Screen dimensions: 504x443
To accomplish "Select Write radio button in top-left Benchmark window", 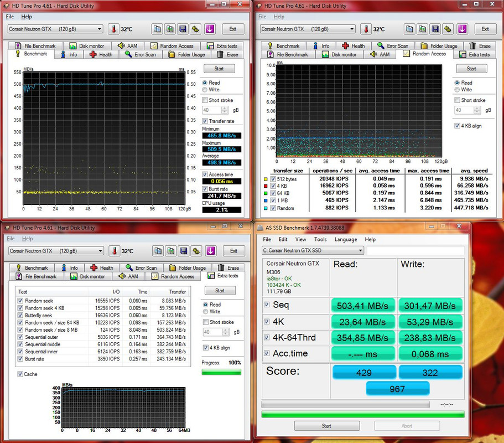I will click(x=205, y=90).
